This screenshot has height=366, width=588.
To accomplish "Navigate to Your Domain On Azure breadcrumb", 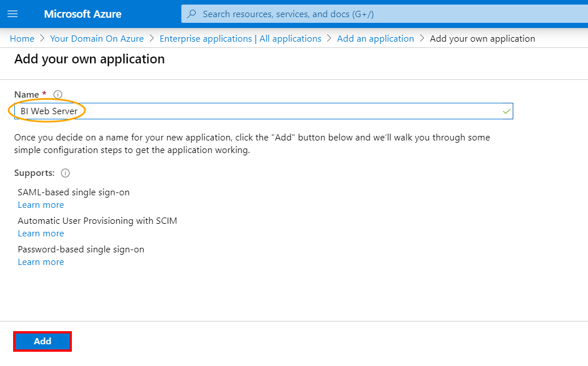I will 96,38.
